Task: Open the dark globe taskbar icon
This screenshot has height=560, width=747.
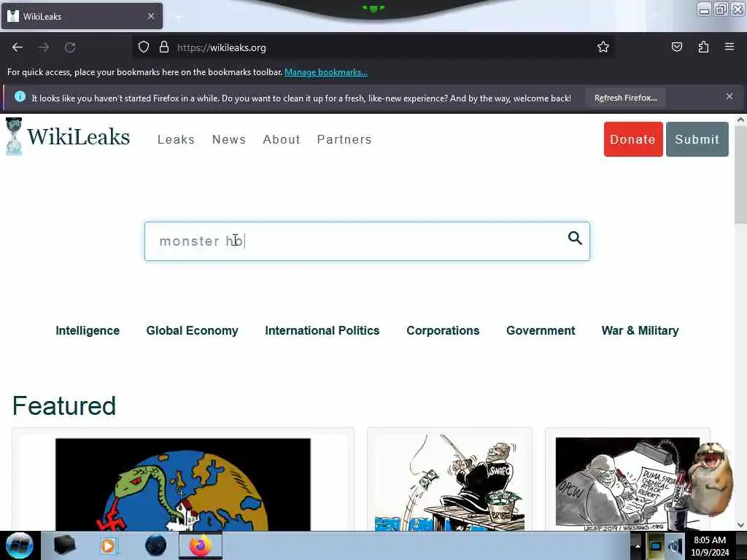Action: 156,545
